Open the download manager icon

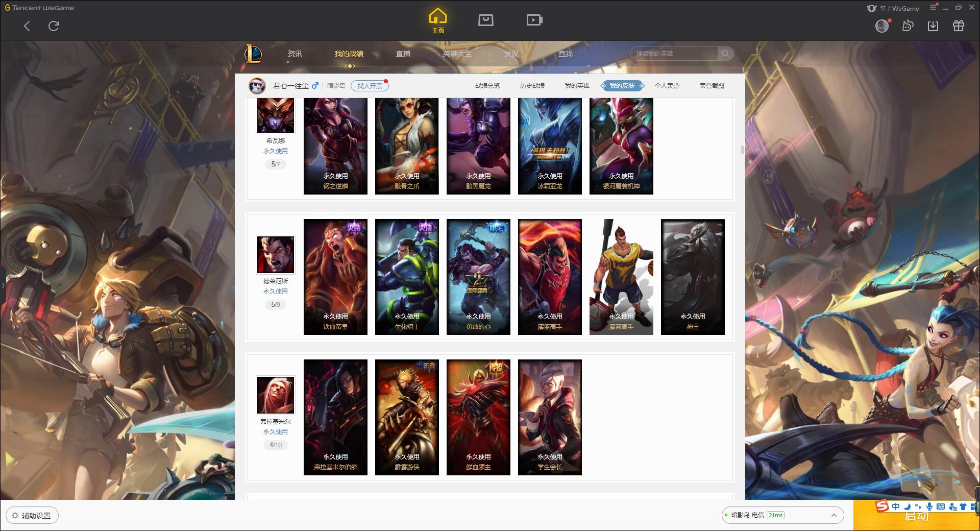point(933,26)
